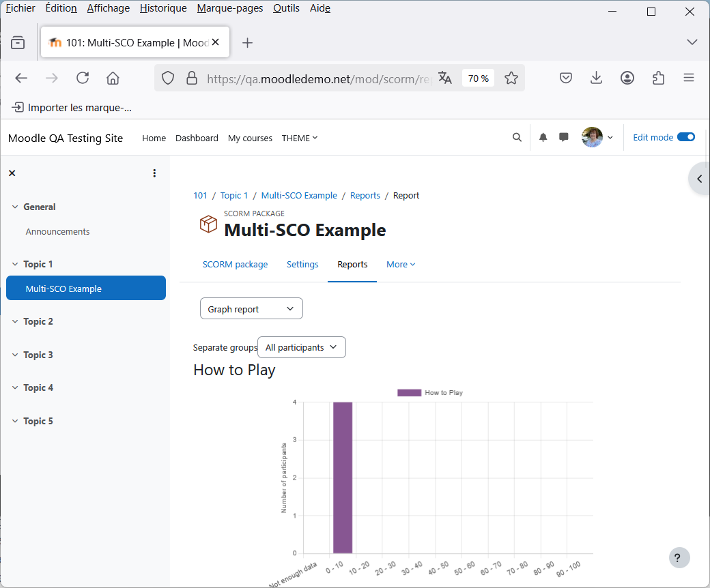
Task: Open the Firefox hamburger application menu
Action: pyautogui.click(x=689, y=78)
